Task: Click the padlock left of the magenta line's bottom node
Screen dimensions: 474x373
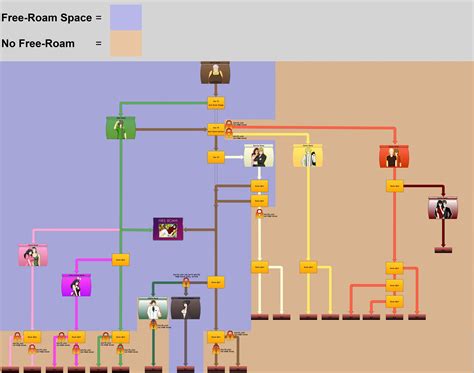Action: (62, 336)
